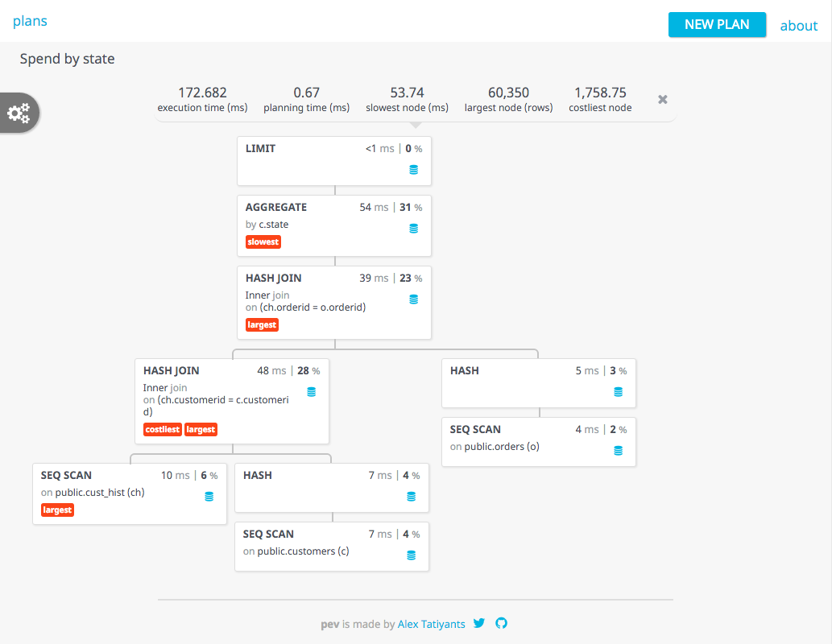This screenshot has height=644, width=832.
Task: Visit Alex Tatiyants author link
Action: pyautogui.click(x=432, y=624)
